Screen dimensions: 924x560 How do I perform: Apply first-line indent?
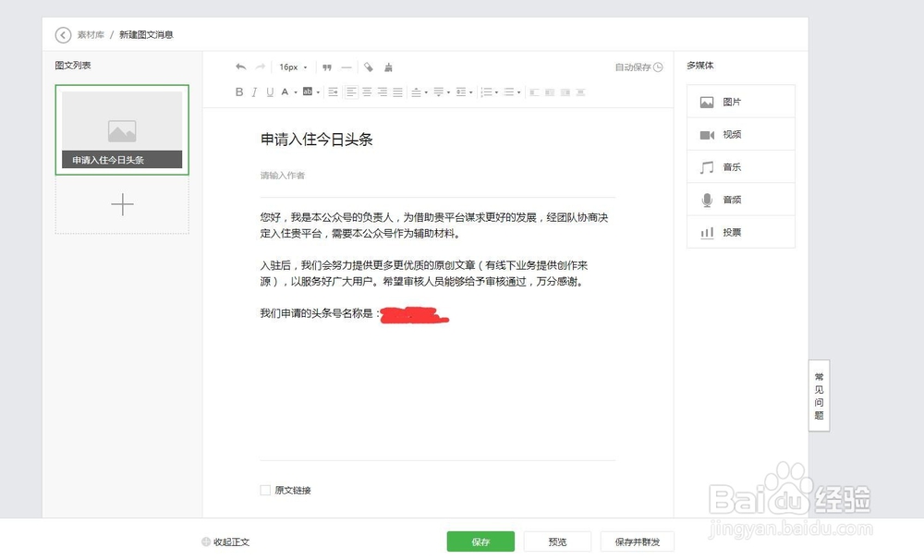point(333,92)
